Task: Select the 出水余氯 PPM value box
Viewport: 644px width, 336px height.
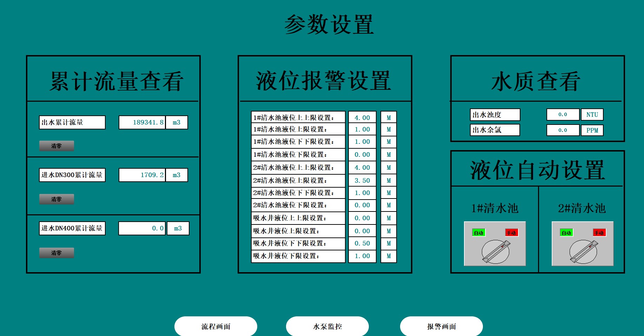Action: click(x=563, y=130)
